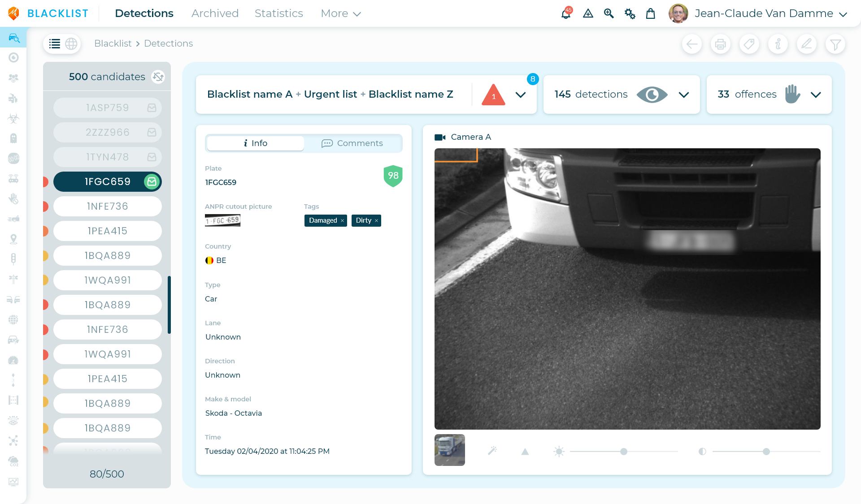
Task: Open the settings gears icon
Action: 630,14
